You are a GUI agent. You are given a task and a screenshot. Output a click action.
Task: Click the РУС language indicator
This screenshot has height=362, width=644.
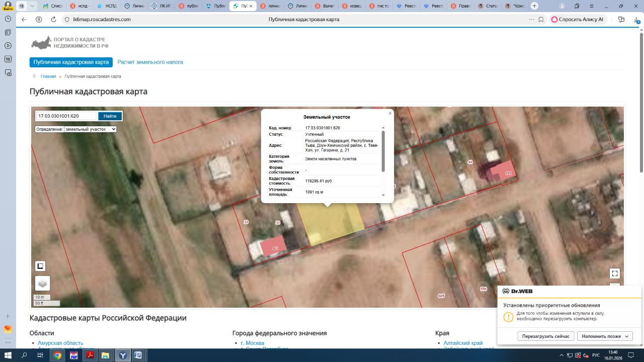596,355
